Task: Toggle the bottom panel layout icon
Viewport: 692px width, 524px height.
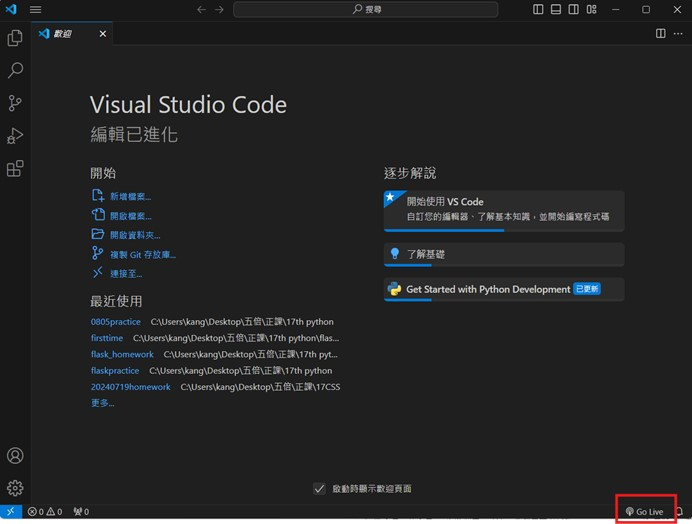Action: (x=556, y=9)
